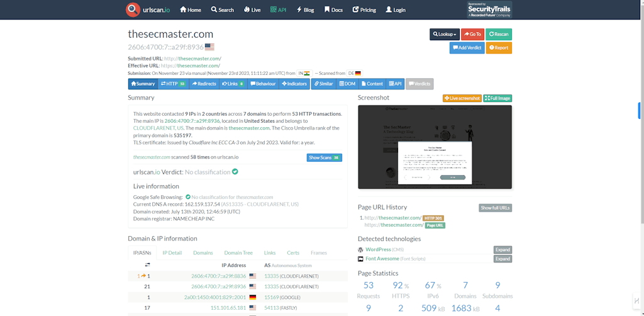Open the Content tab

point(372,84)
